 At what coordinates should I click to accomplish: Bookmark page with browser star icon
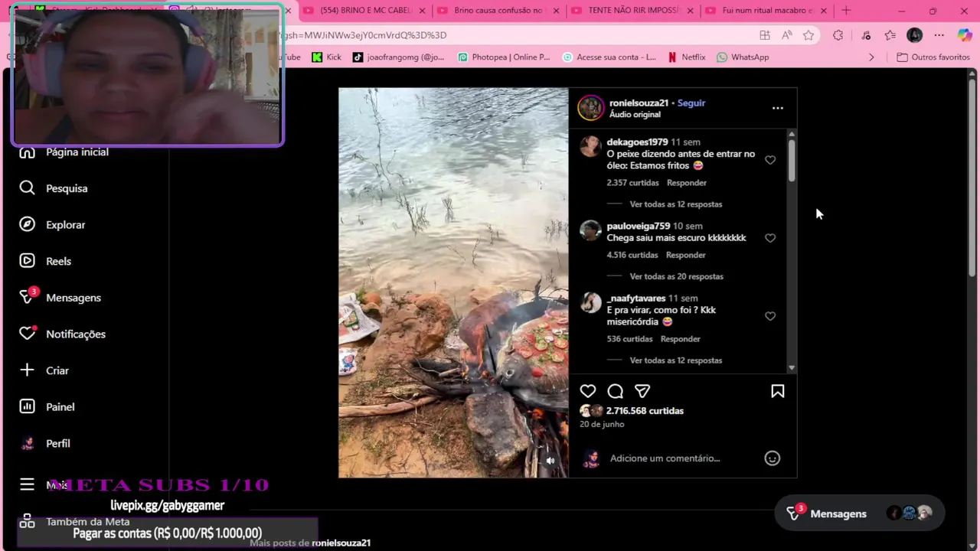pyautogui.click(x=808, y=35)
